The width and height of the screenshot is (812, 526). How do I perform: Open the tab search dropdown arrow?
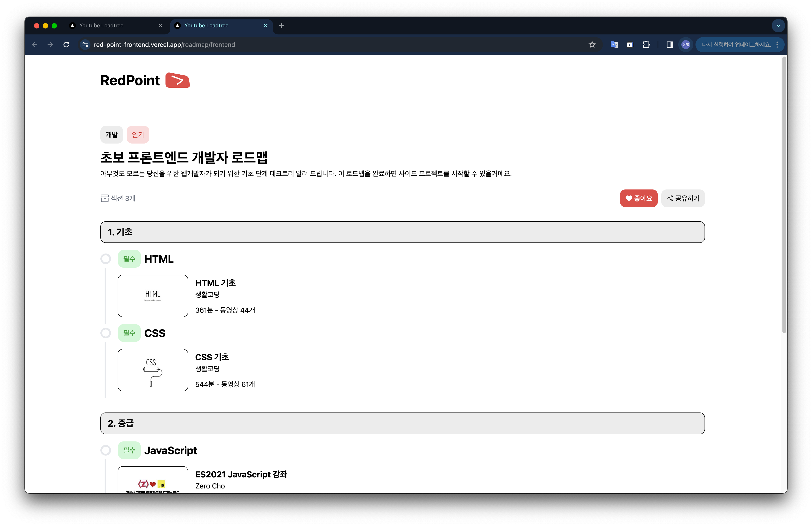pyautogui.click(x=778, y=26)
